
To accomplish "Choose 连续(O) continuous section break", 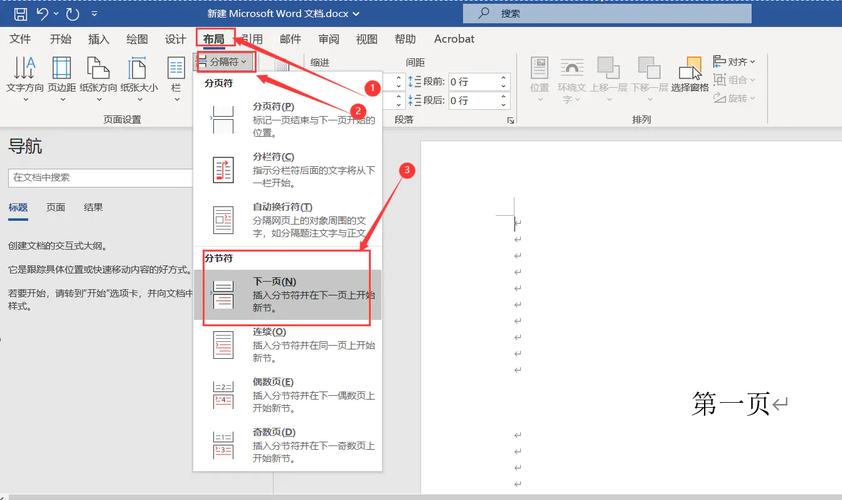I will (x=287, y=344).
